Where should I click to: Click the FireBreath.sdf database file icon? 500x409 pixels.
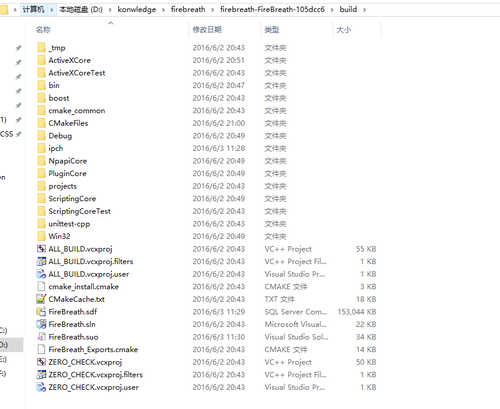[41, 312]
